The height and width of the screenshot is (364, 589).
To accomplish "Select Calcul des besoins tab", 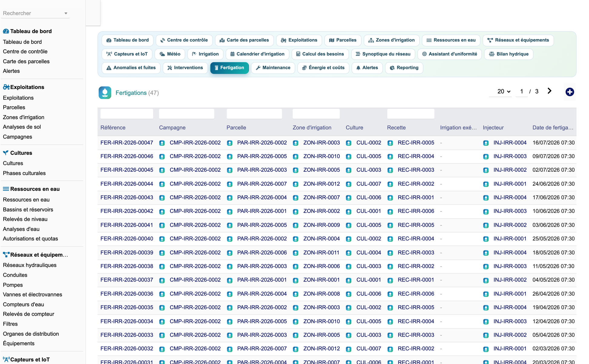I will (x=320, y=54).
